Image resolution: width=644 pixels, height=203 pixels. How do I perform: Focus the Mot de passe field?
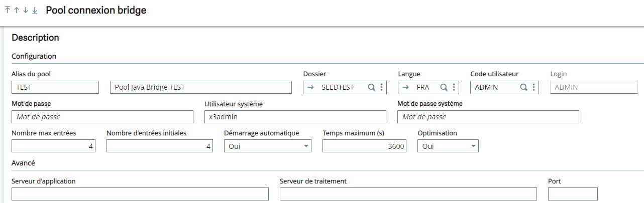102,117
